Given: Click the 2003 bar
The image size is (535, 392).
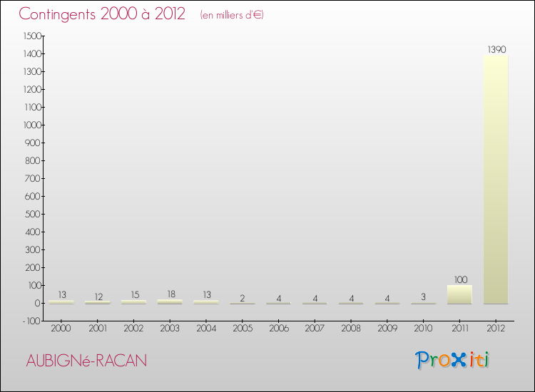Looking at the screenshot, I should (170, 301).
